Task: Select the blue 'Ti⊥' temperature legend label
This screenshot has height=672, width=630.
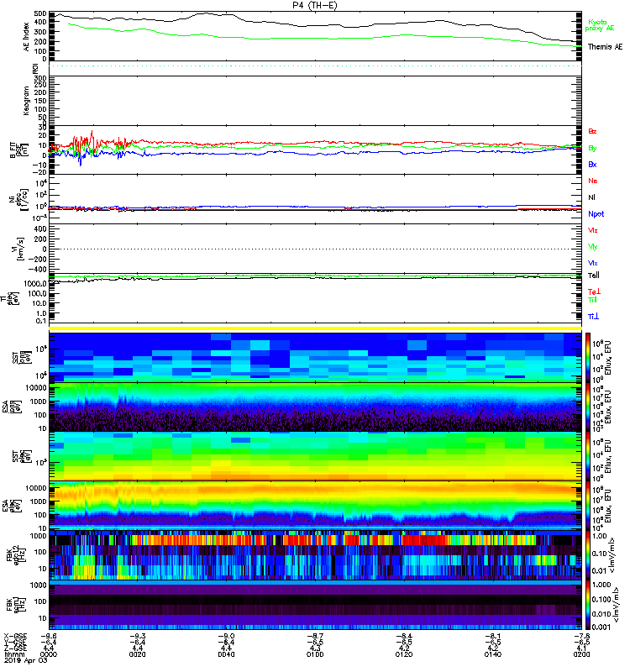Action: coord(593,317)
